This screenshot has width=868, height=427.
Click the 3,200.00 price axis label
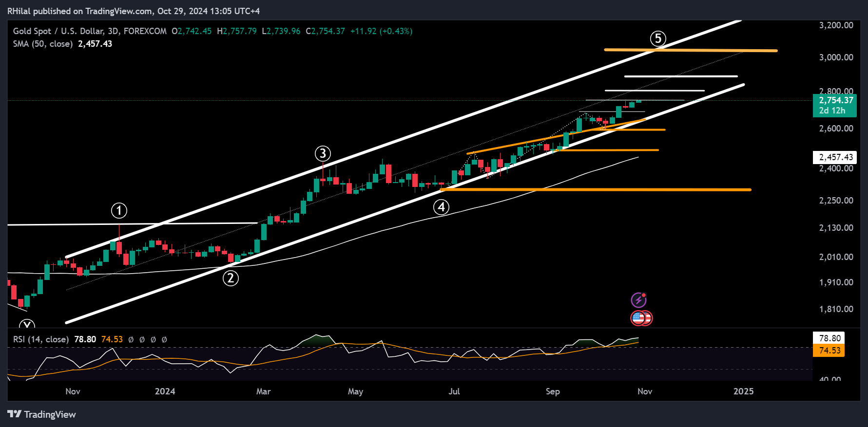[x=836, y=25]
